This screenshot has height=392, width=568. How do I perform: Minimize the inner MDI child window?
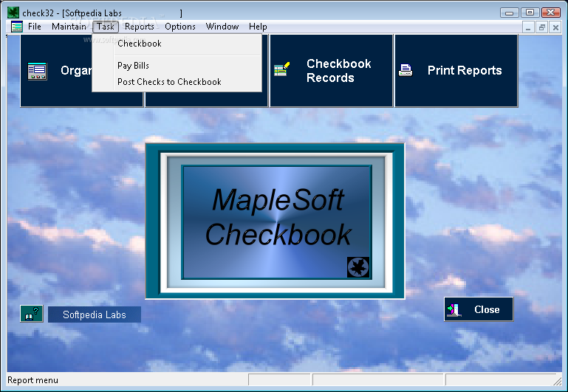528,27
